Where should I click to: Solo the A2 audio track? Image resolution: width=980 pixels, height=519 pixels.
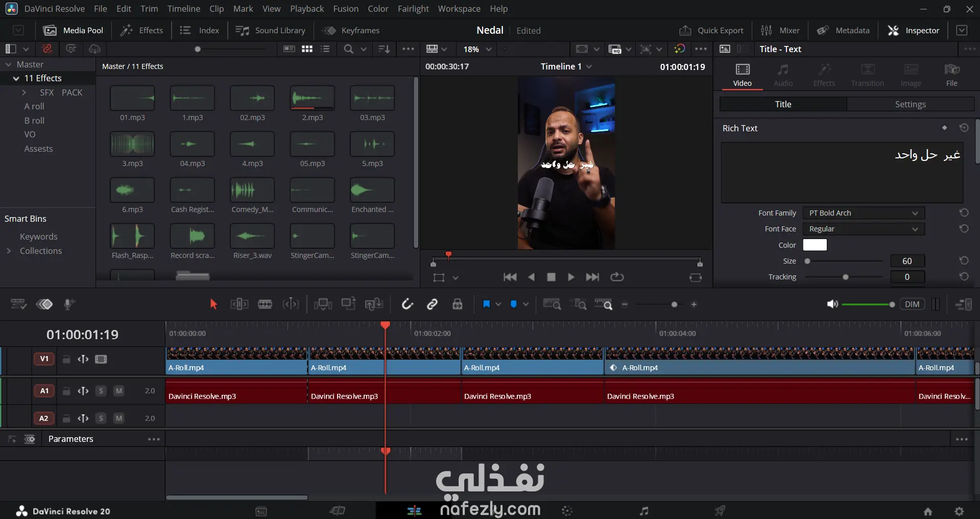pos(101,418)
